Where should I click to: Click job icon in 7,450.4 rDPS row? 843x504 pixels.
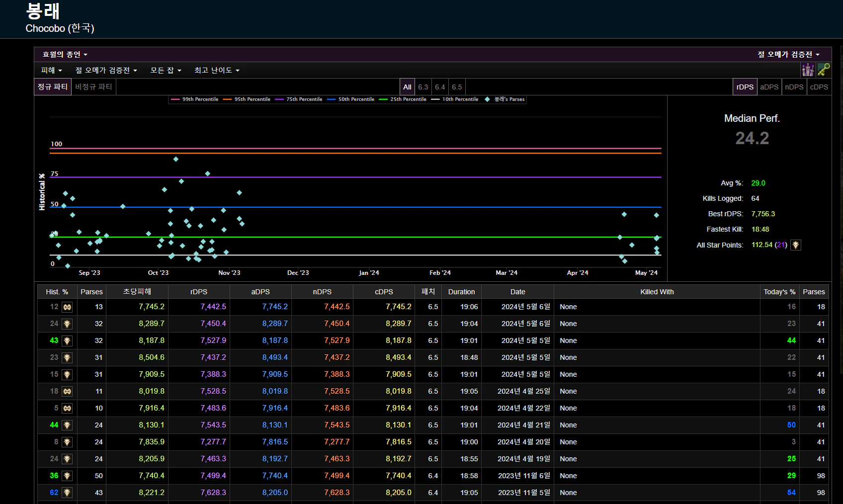coord(67,324)
